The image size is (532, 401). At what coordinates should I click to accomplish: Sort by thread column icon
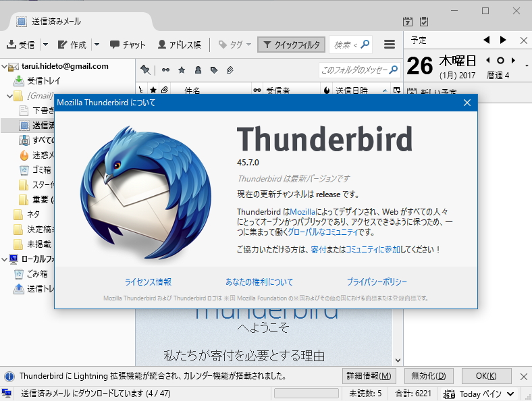pyautogui.click(x=141, y=90)
